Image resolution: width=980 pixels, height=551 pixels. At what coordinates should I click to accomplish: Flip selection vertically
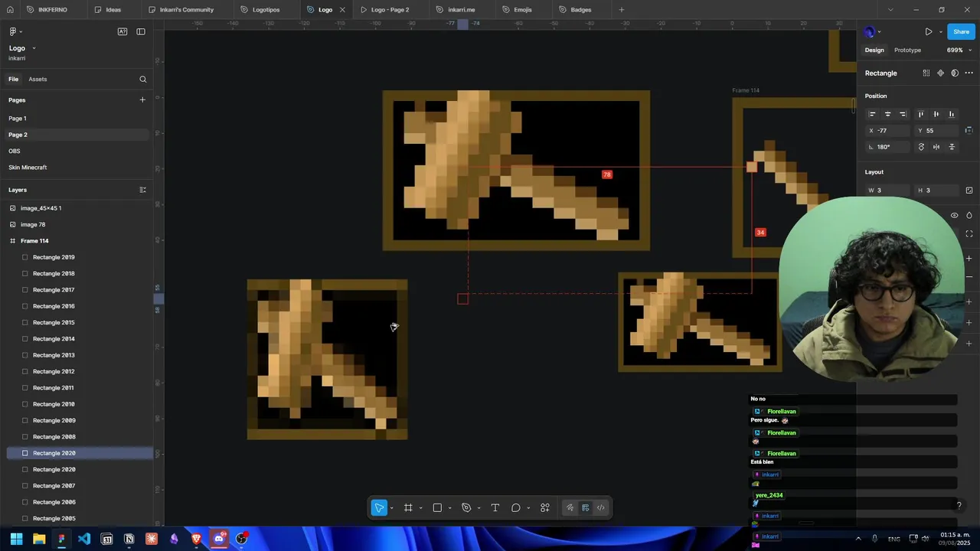[952, 147]
